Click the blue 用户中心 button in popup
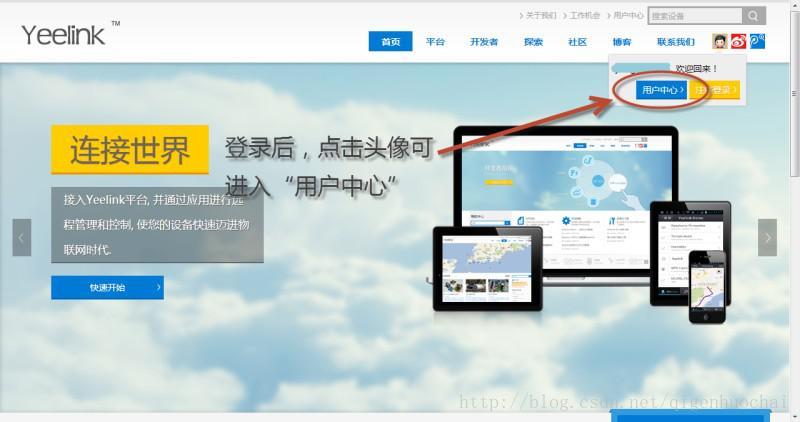 click(x=662, y=90)
